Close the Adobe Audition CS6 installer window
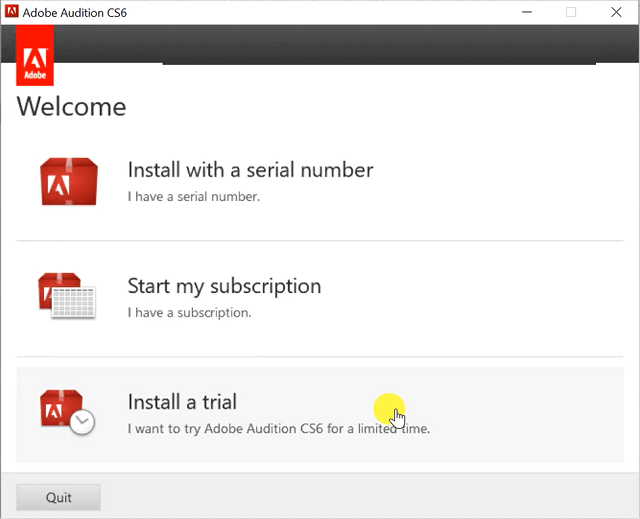 tap(617, 12)
